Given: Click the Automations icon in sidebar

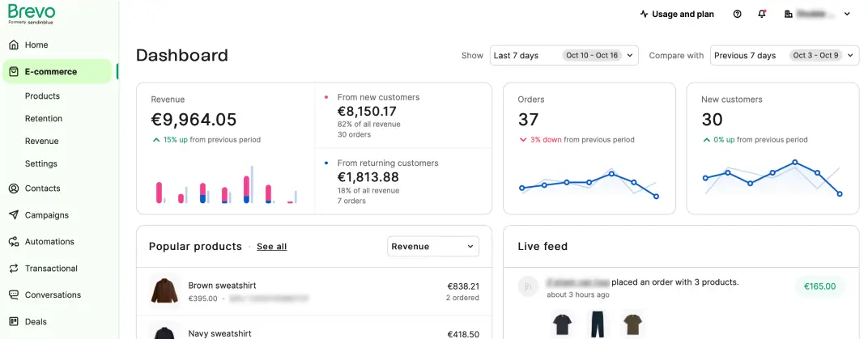Looking at the screenshot, I should [x=14, y=242].
